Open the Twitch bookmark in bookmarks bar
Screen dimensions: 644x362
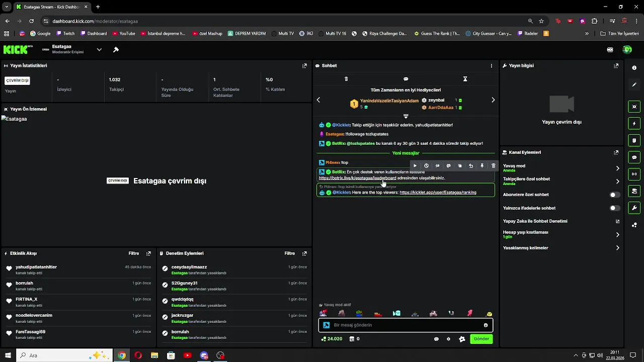tap(65, 34)
